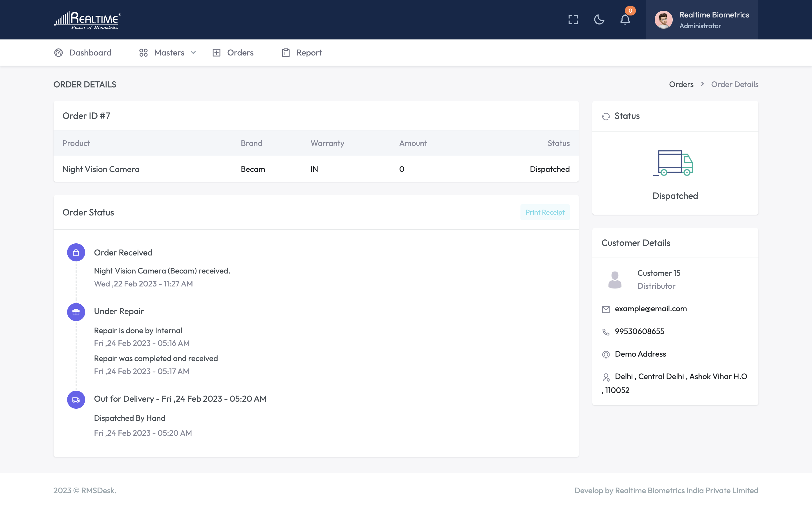The height and width of the screenshot is (507, 812).
Task: Open the notifications bell
Action: click(625, 19)
